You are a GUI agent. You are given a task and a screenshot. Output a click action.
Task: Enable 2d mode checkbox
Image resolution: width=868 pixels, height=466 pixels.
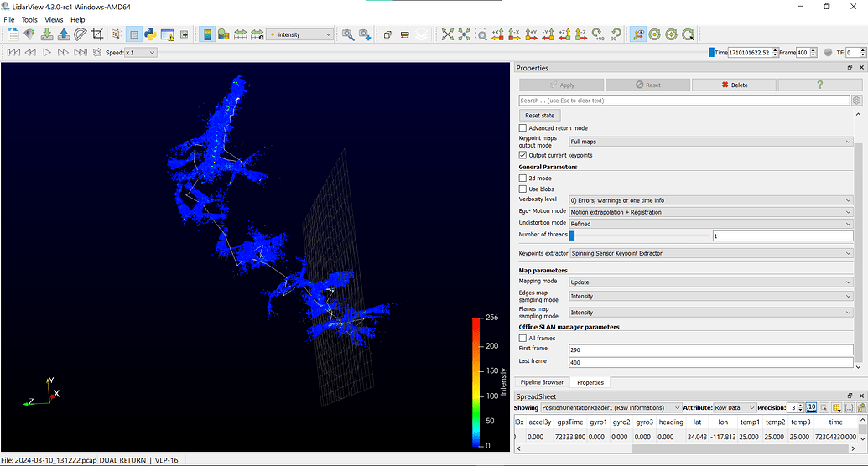[x=522, y=179]
